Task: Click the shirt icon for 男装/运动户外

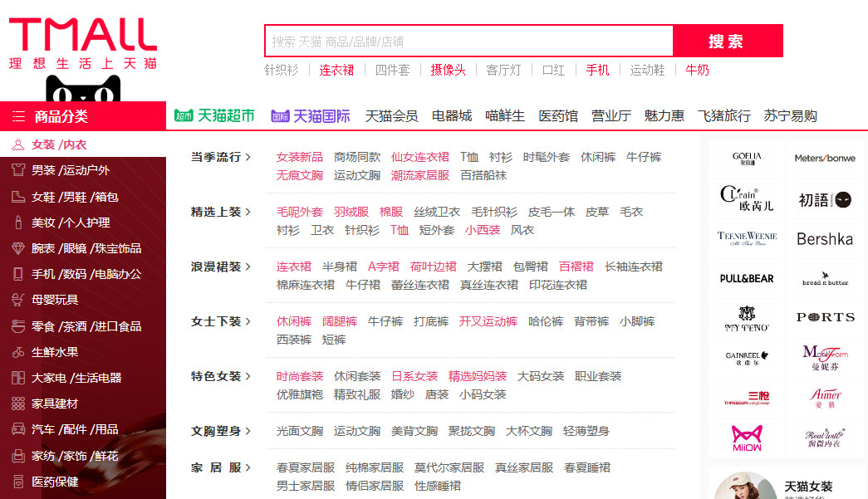Action: point(18,170)
